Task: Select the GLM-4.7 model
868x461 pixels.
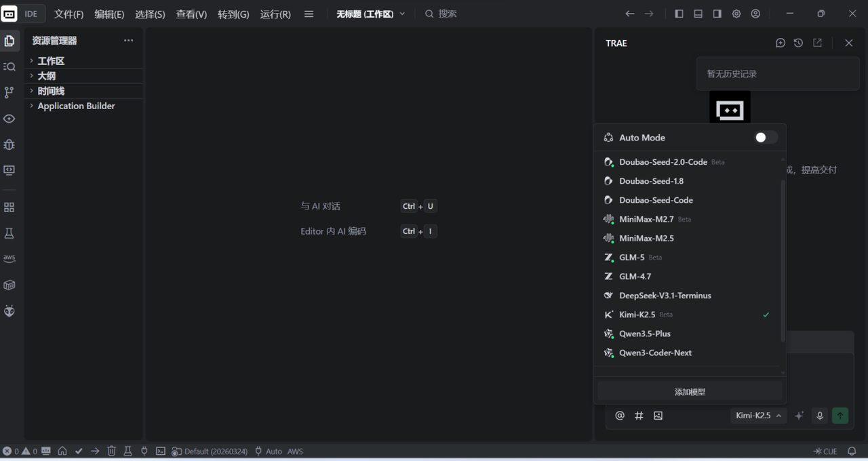Action: click(x=688, y=276)
